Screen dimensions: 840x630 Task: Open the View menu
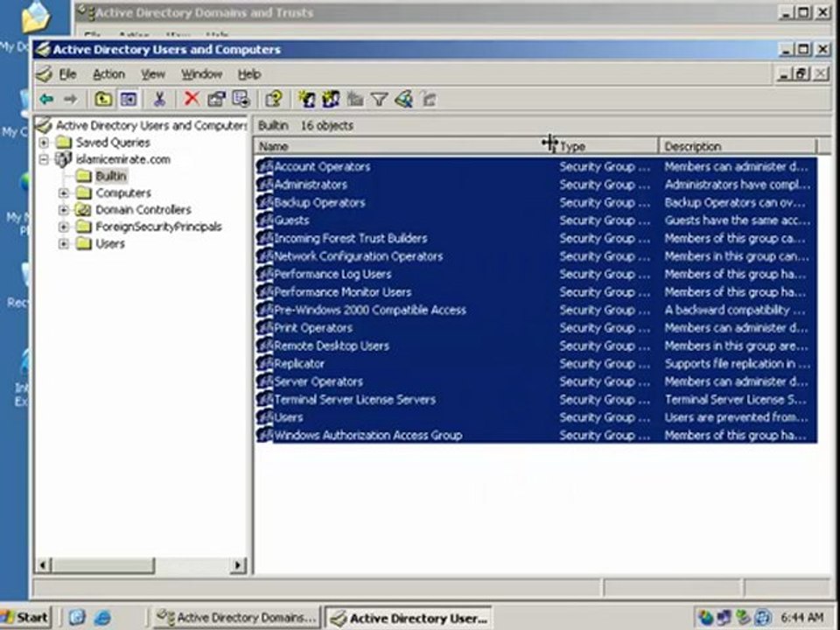tap(152, 74)
